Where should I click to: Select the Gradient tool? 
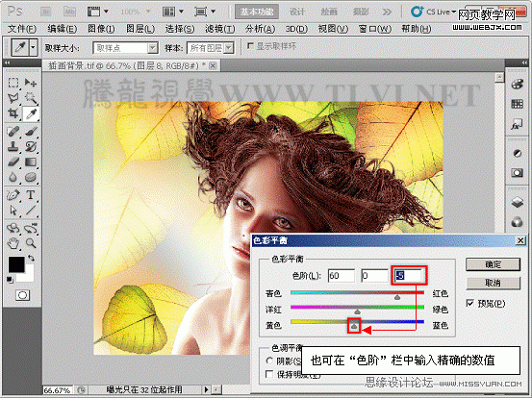(31, 162)
